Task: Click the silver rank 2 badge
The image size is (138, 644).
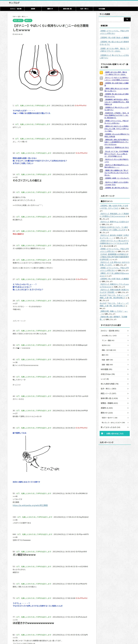Action: (101, 78)
